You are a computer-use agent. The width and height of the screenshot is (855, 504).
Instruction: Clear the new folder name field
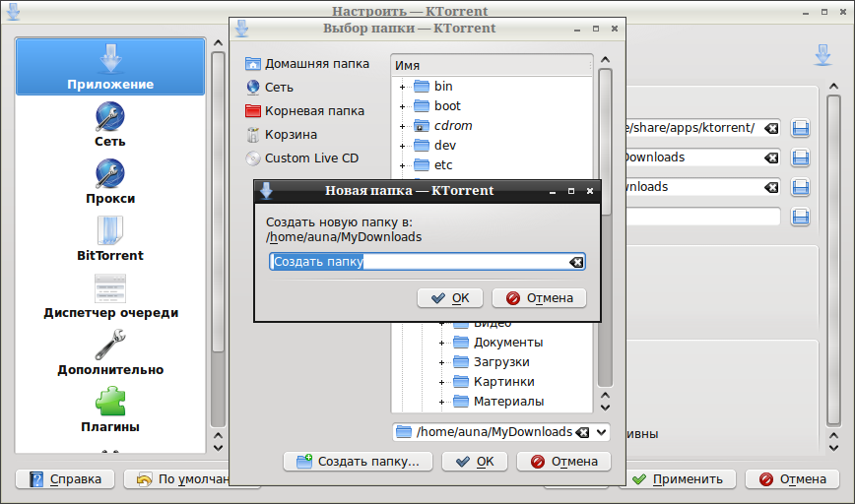(x=576, y=262)
